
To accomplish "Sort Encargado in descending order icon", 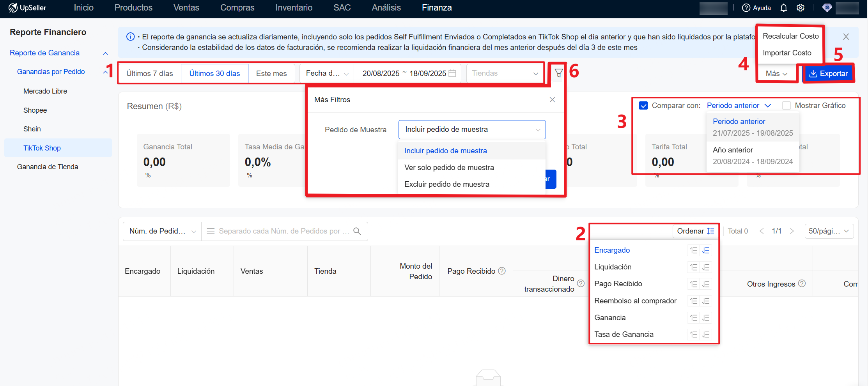I will click(x=706, y=250).
